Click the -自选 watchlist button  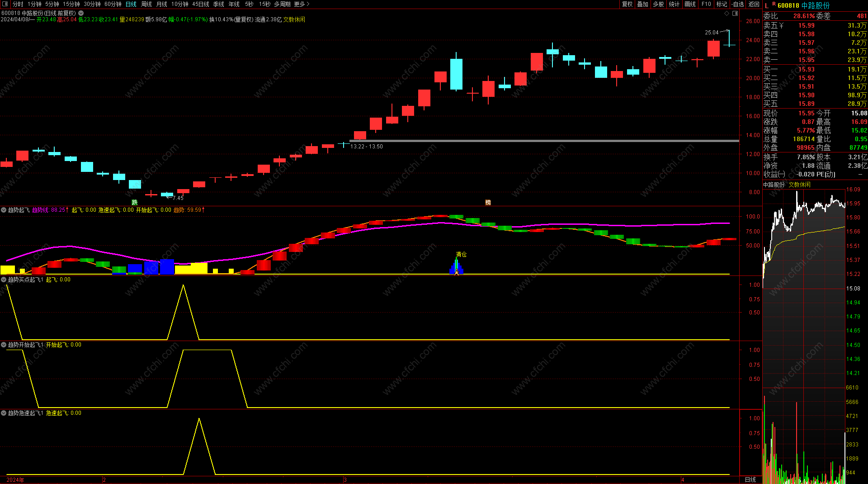coord(738,4)
